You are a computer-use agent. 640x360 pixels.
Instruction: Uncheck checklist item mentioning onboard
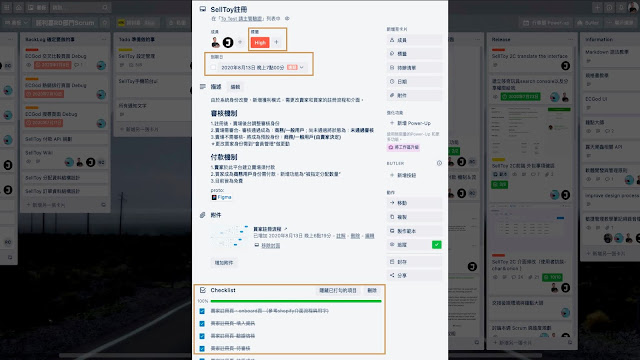[202, 311]
